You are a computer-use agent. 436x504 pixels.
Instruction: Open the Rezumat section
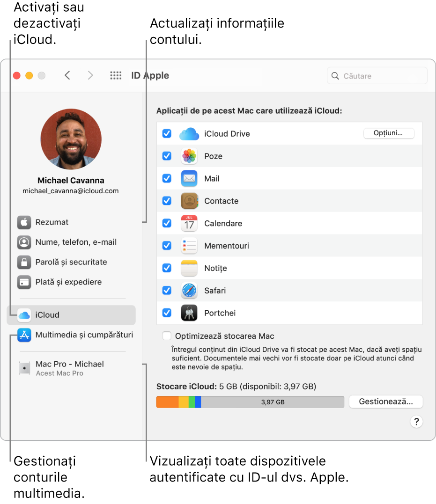[x=71, y=222]
